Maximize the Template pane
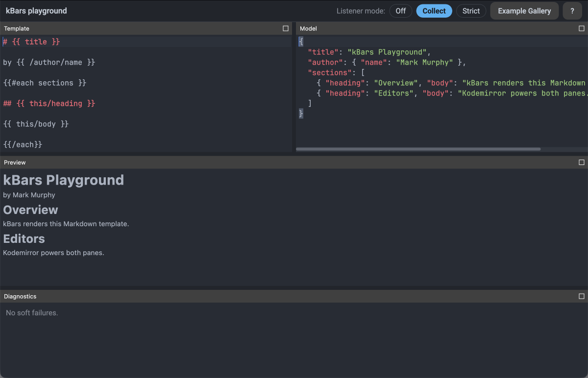 pos(286,28)
